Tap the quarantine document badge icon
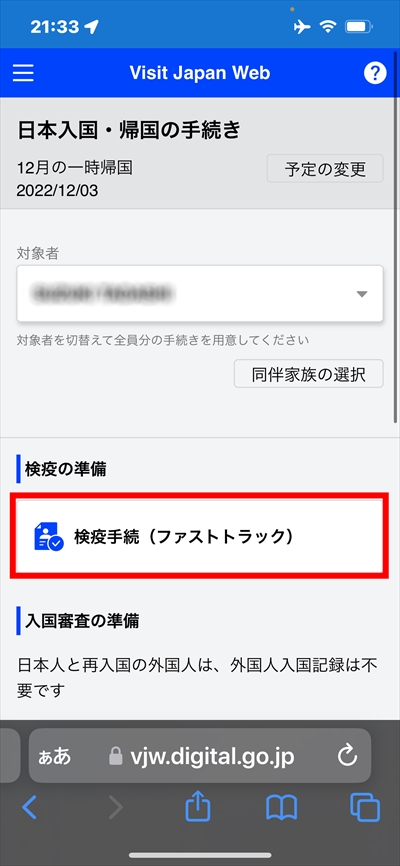This screenshot has height=866, width=400. 49,537
